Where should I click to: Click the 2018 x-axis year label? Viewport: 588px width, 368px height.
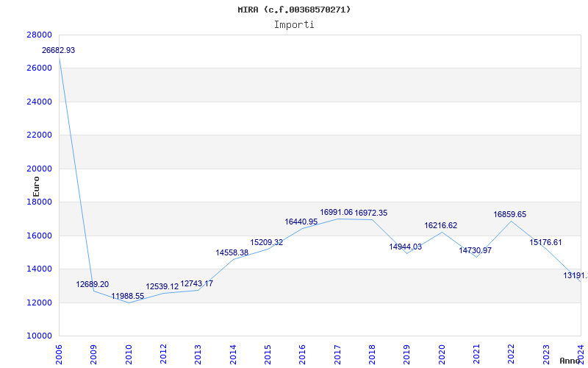coord(372,354)
